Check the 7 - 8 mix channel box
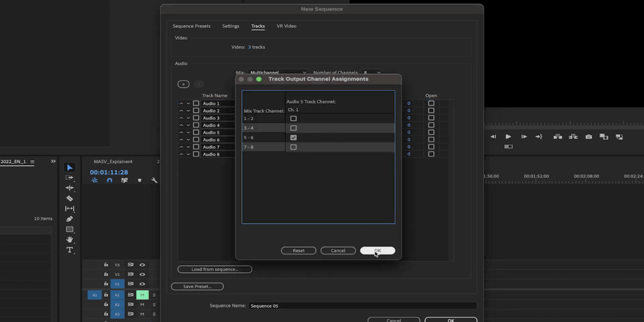 pyautogui.click(x=294, y=147)
